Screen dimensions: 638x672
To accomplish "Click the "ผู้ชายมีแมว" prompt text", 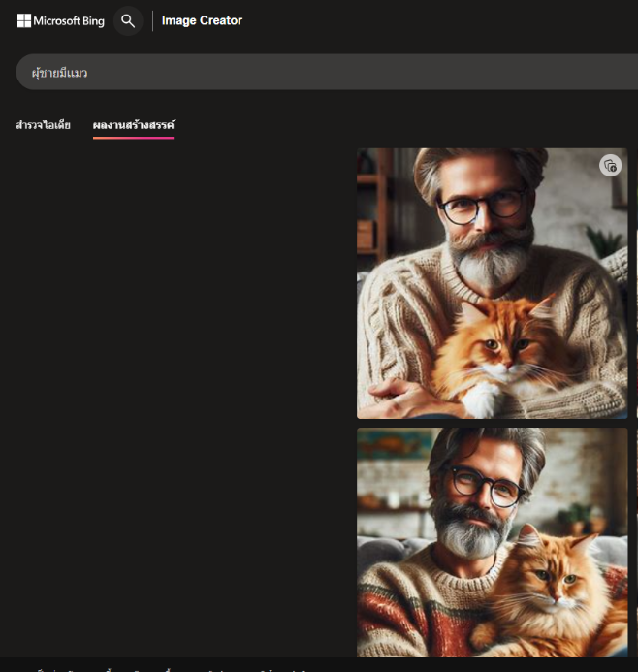I will 59,73.
